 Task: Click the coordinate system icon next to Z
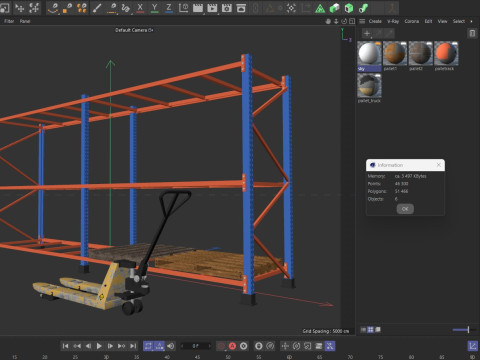(183, 8)
